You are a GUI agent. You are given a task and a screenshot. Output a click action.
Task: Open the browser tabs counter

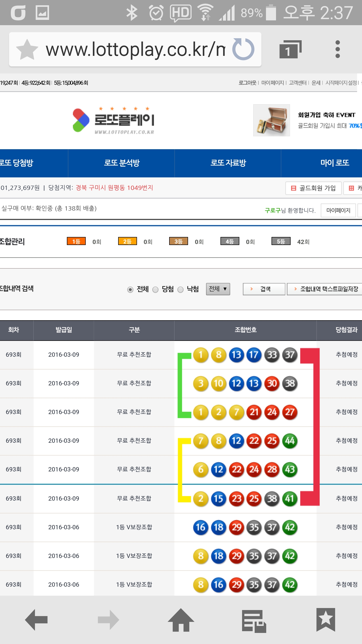tap(290, 49)
